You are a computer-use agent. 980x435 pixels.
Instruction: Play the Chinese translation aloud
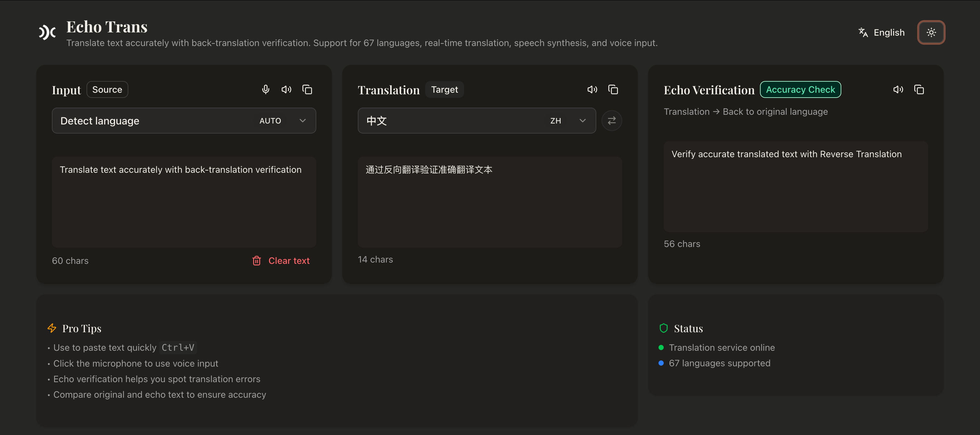tap(592, 89)
